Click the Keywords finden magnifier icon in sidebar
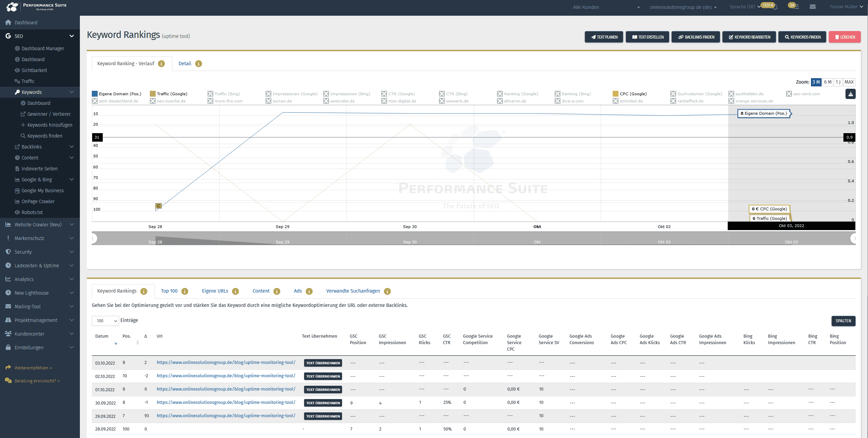 pyautogui.click(x=23, y=136)
